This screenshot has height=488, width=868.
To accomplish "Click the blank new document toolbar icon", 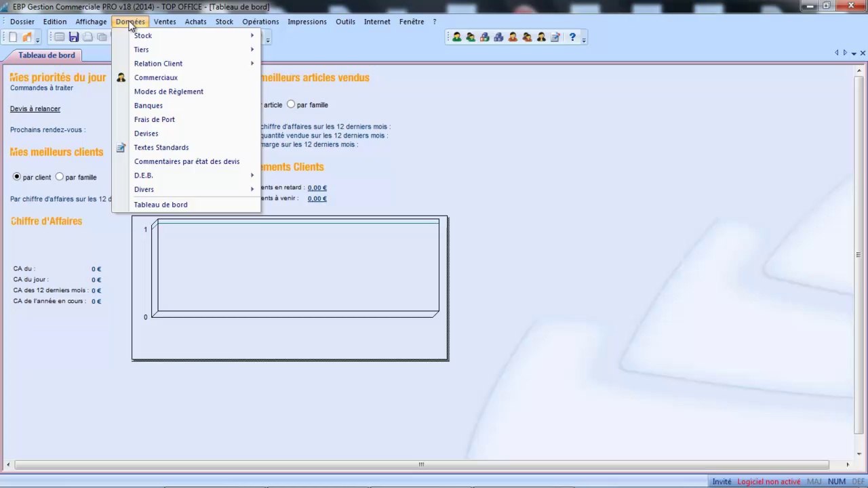I will pos(13,37).
